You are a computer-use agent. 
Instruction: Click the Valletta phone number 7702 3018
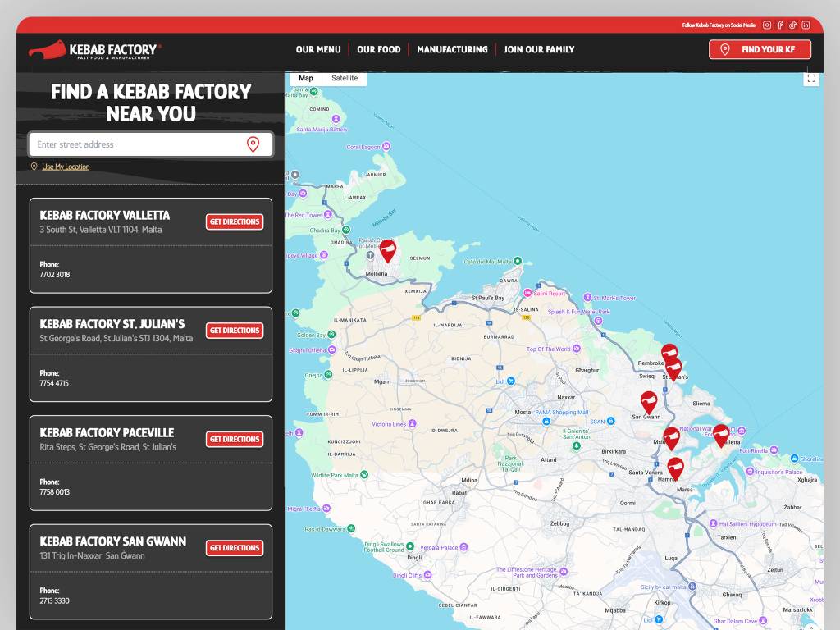point(55,274)
